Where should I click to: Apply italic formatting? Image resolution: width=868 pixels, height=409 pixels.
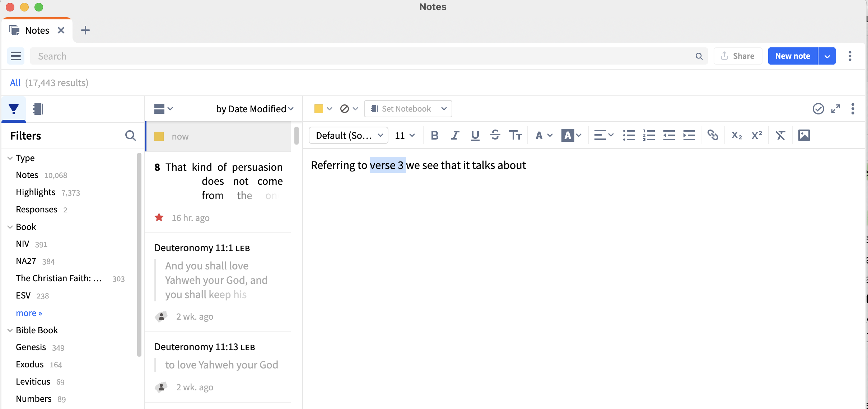click(x=455, y=136)
